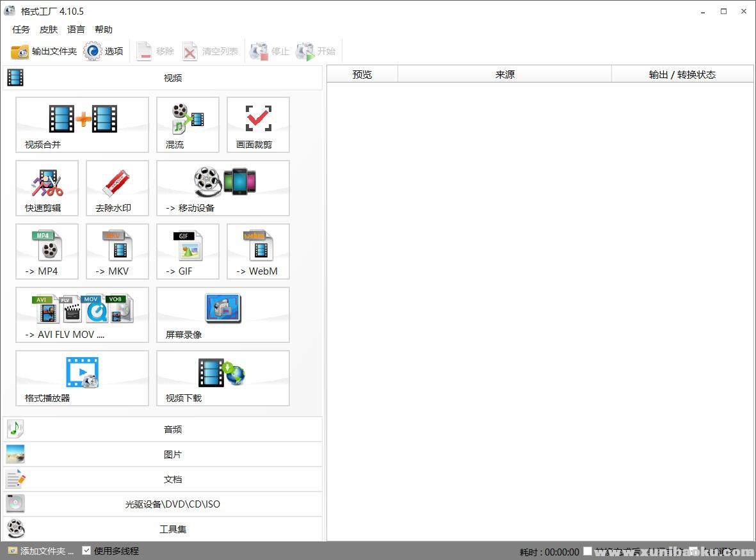This screenshot has height=560, width=756.
Task: Select the 去除水印 watermark removal tool
Action: pyautogui.click(x=117, y=188)
